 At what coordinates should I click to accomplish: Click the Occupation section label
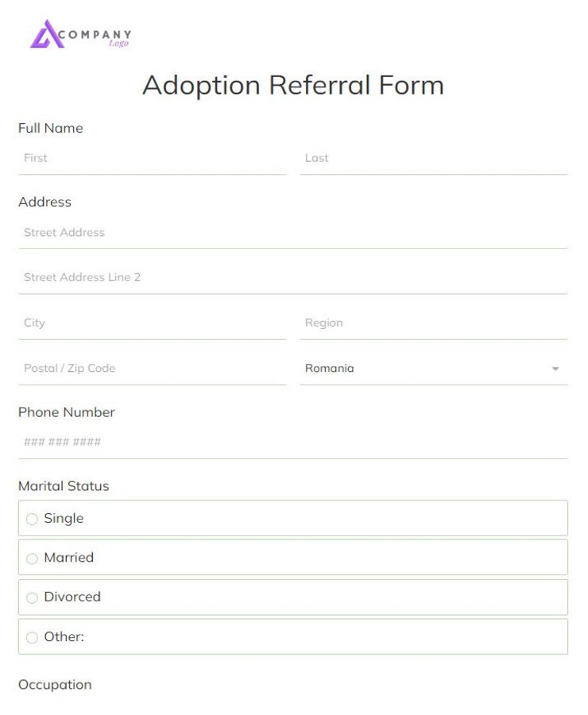pos(55,685)
